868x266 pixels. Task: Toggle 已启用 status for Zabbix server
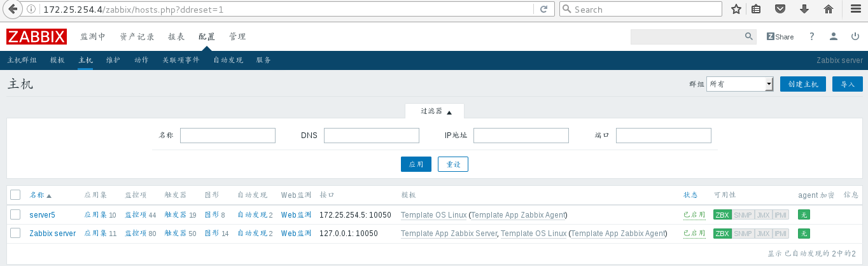pos(694,234)
